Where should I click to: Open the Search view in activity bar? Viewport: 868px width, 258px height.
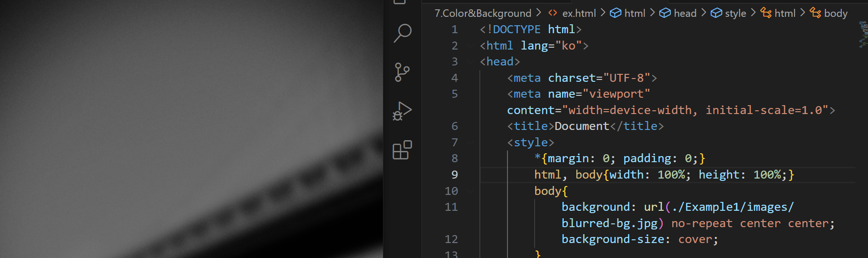point(402,33)
